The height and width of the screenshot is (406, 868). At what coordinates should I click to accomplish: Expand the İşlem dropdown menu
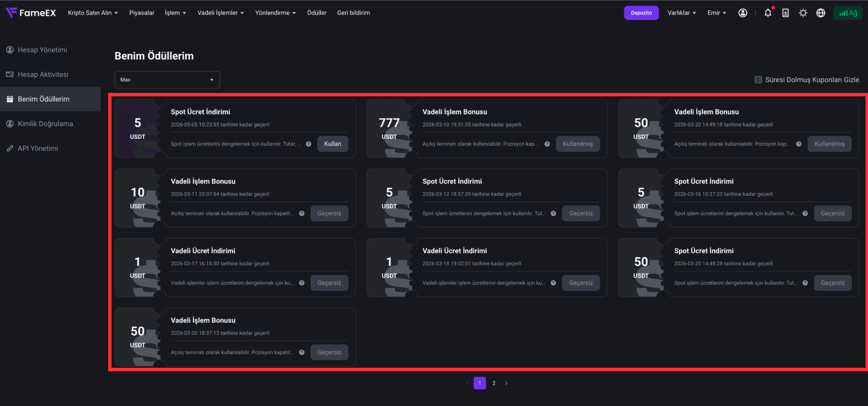175,13
